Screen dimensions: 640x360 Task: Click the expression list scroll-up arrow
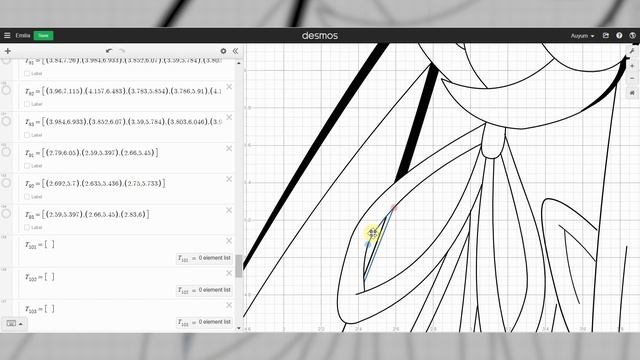(239, 63)
